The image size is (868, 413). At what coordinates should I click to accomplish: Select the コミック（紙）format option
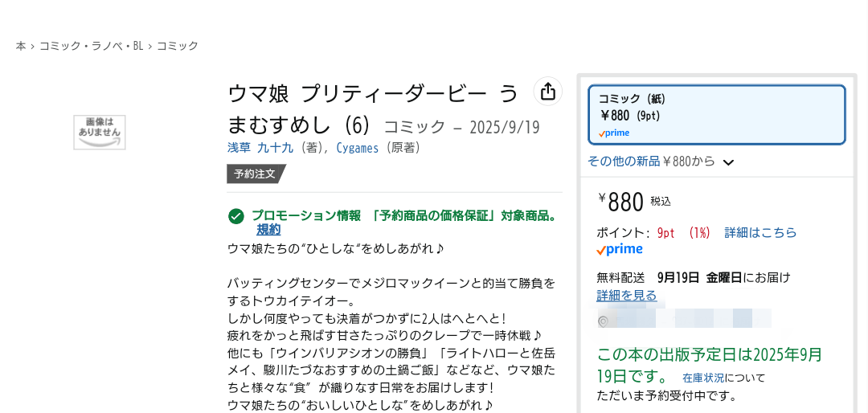716,115
